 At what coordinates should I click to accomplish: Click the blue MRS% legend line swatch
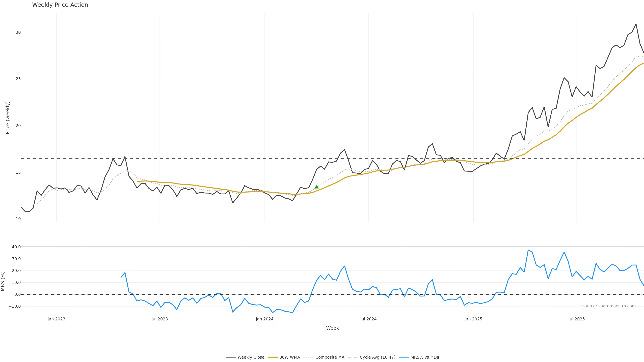click(x=404, y=357)
